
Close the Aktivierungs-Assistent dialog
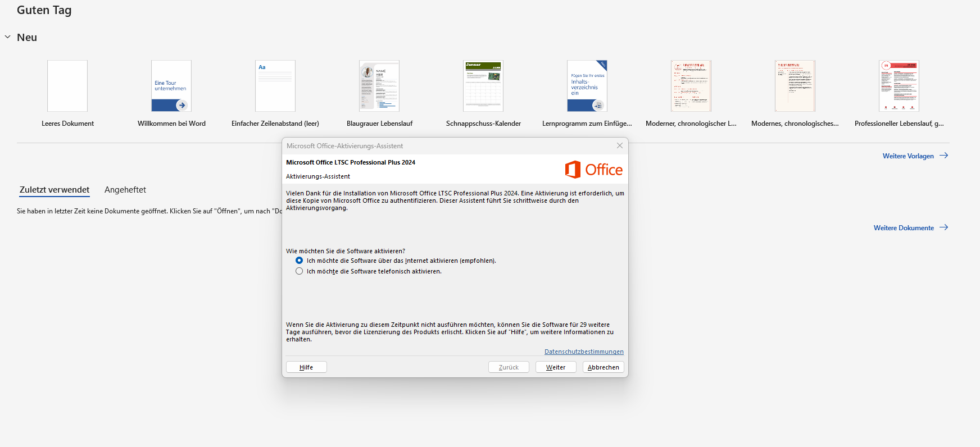pos(620,145)
